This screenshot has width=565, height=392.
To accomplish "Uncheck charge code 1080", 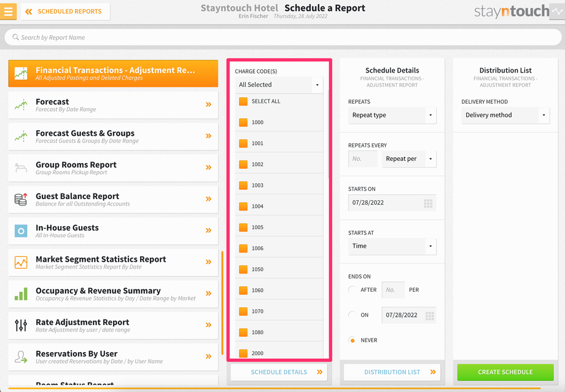I will coord(243,332).
